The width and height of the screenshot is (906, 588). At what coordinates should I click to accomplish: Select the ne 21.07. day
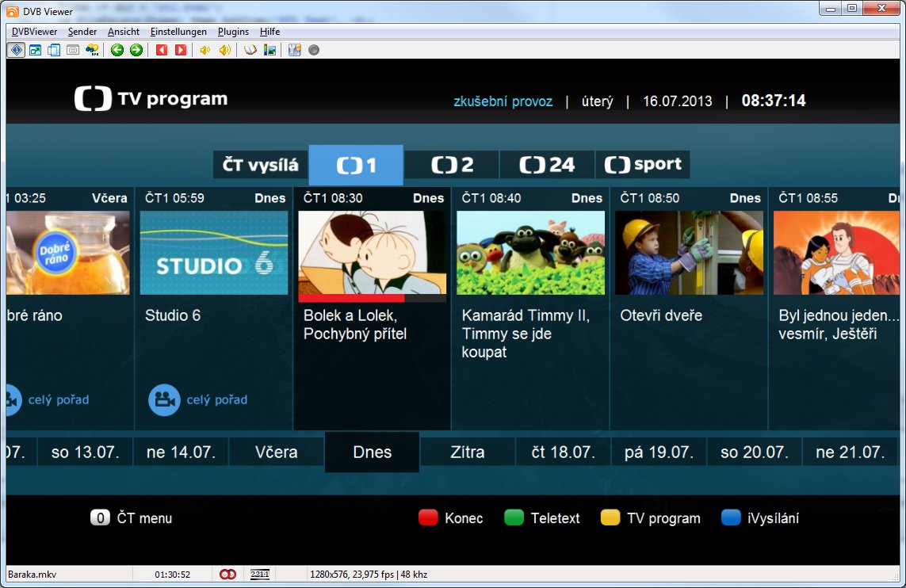[850, 452]
